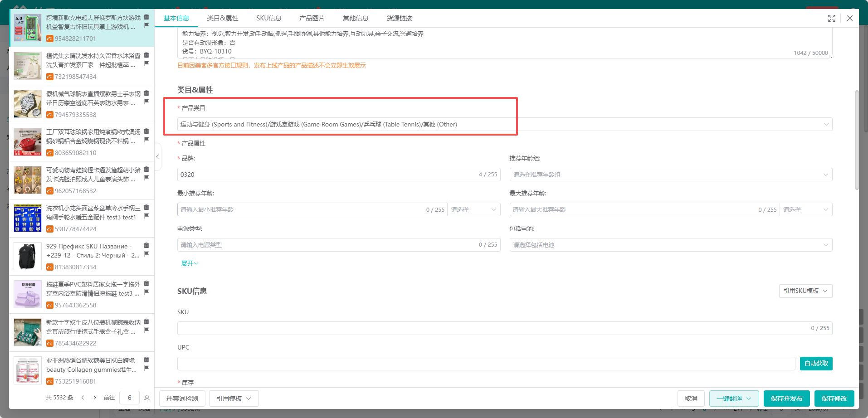
Task: Click the 取消 cancel button
Action: pos(691,399)
